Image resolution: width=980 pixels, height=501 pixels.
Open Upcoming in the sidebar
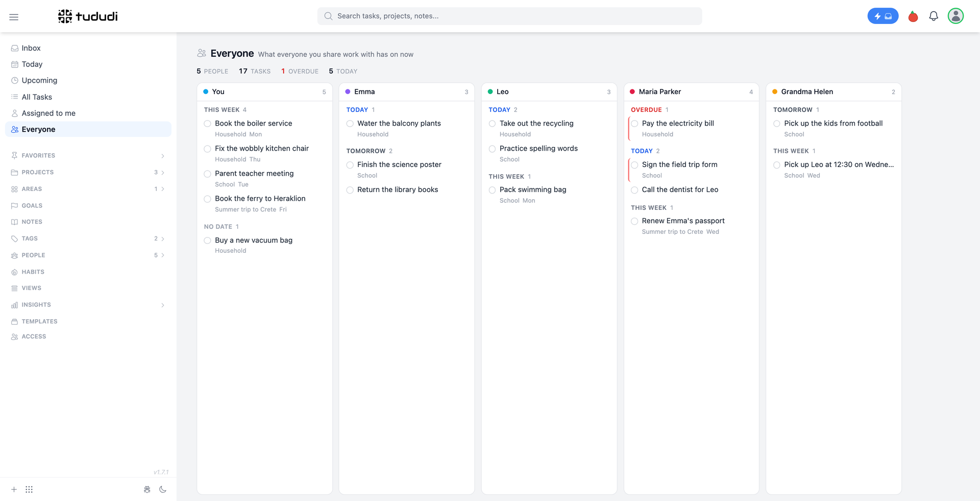click(88, 80)
